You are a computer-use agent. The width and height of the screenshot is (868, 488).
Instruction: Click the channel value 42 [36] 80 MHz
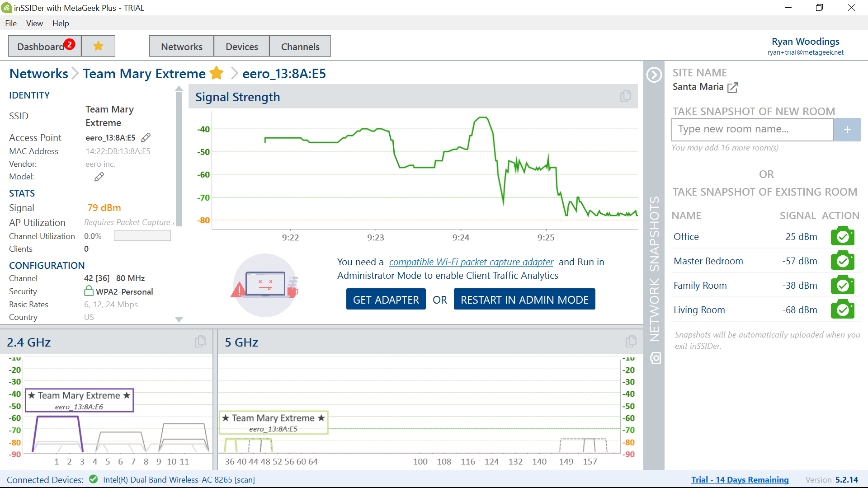point(114,278)
